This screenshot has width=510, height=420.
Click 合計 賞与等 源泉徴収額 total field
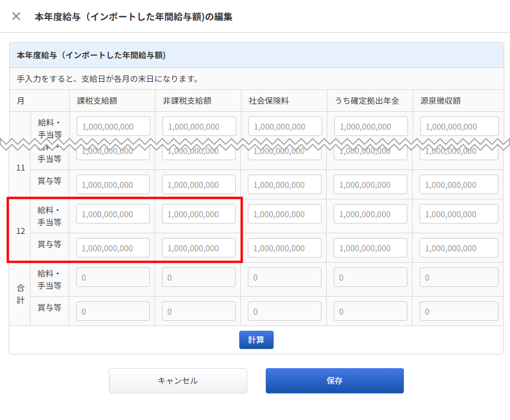[459, 312]
